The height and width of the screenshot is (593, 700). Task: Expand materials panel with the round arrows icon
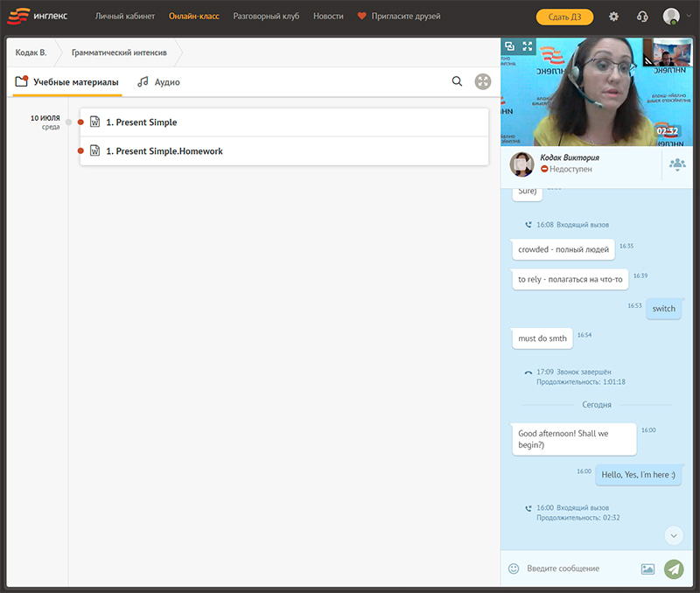pos(483,81)
